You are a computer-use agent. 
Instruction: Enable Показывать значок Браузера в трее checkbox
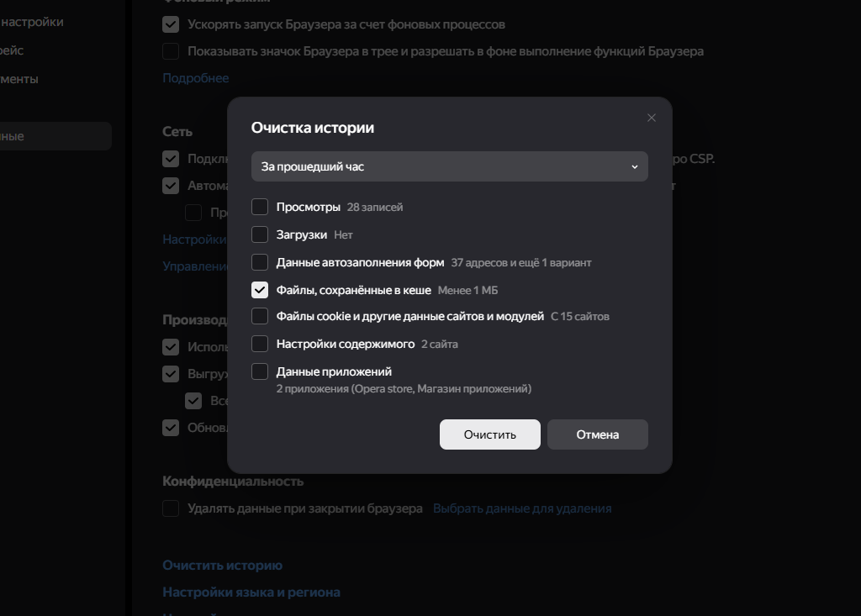click(x=171, y=51)
